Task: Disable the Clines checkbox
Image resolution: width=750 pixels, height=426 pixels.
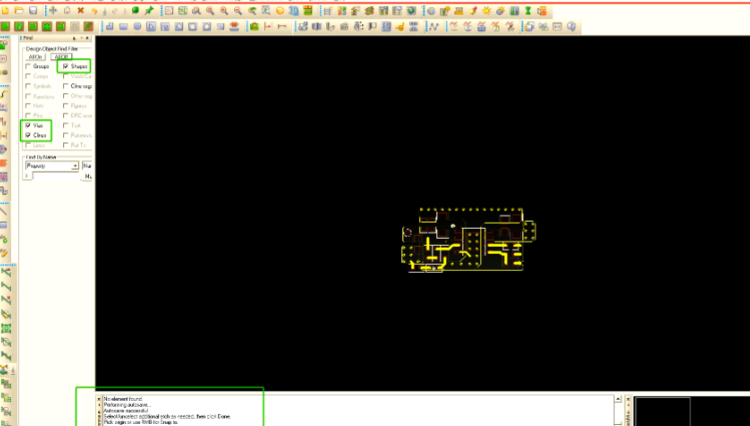Action: click(28, 134)
